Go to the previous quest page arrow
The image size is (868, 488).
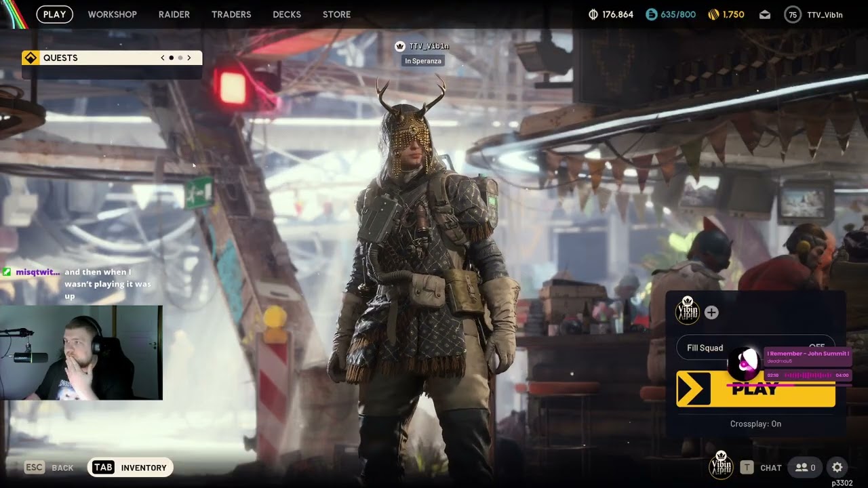click(163, 58)
